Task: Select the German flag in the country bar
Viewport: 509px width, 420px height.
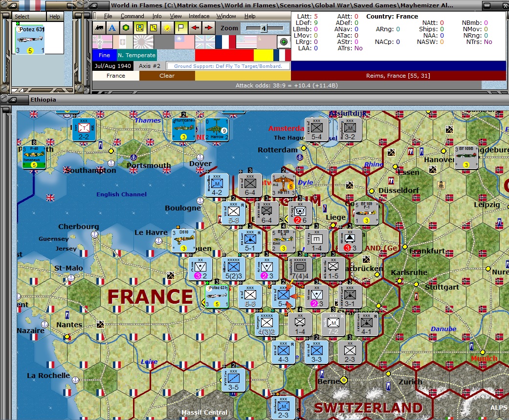Action: 102,42
